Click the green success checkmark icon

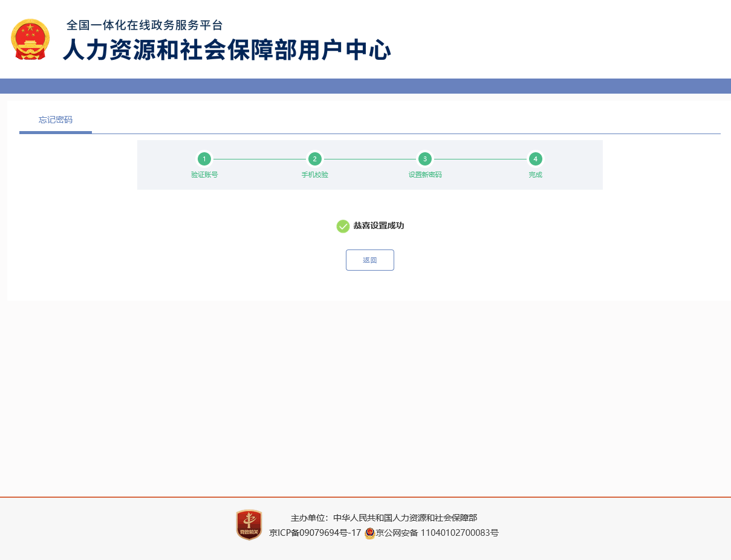(x=343, y=226)
